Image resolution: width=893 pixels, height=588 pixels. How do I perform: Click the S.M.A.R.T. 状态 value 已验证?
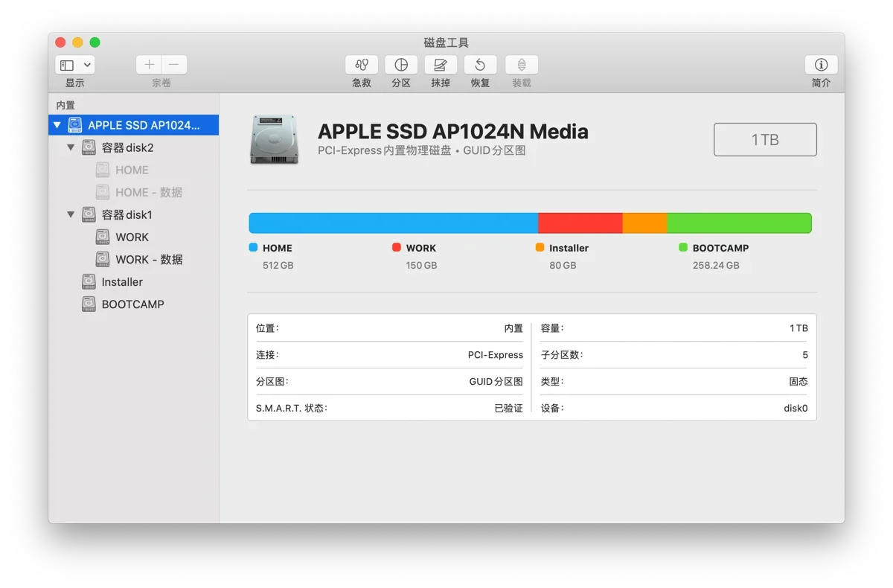(x=509, y=409)
